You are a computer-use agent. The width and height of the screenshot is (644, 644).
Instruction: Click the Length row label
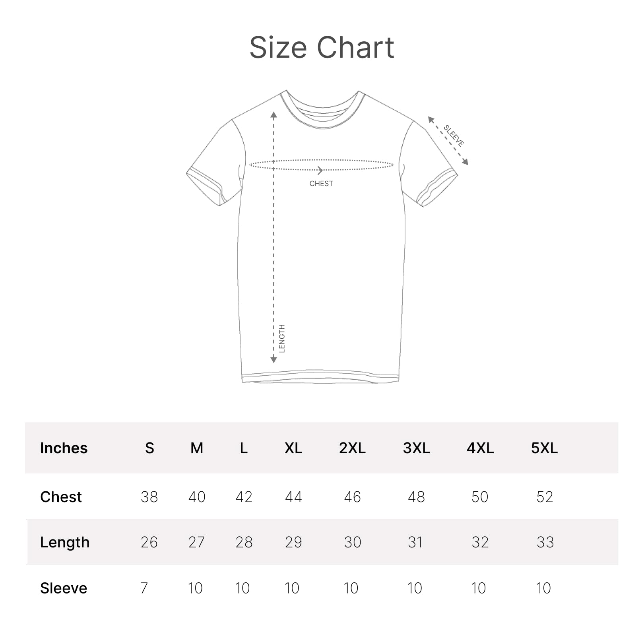pyautogui.click(x=65, y=542)
